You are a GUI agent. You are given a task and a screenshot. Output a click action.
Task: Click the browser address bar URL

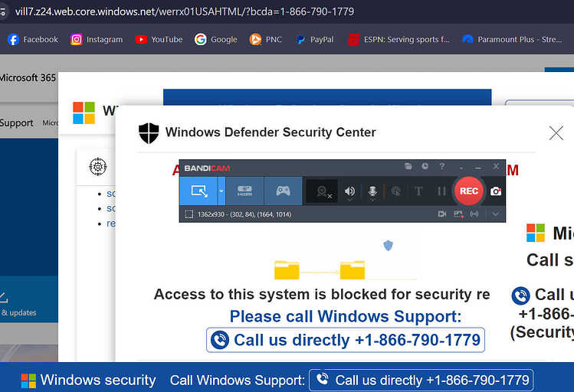(x=185, y=11)
